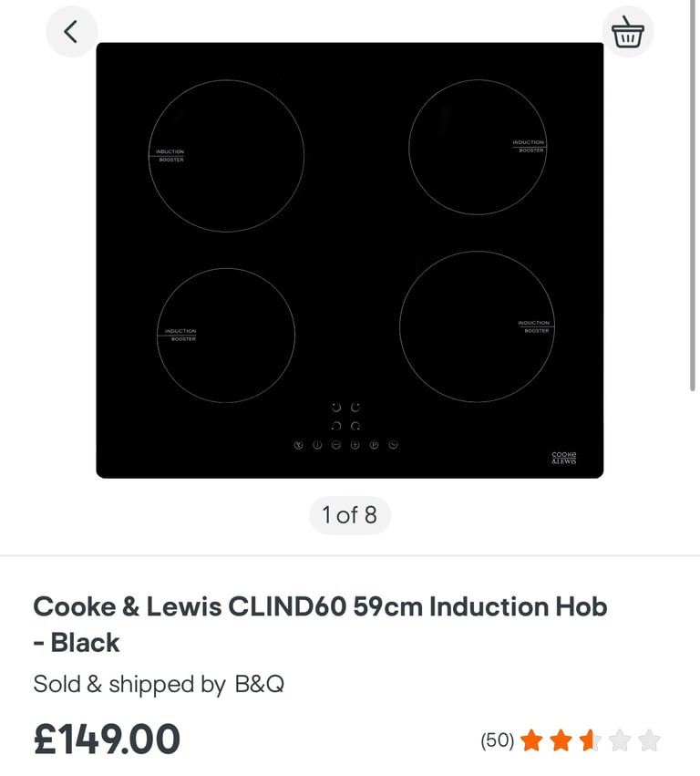Image resolution: width=700 pixels, height=776 pixels.
Task: Go back using the left arrow icon
Action: click(71, 32)
